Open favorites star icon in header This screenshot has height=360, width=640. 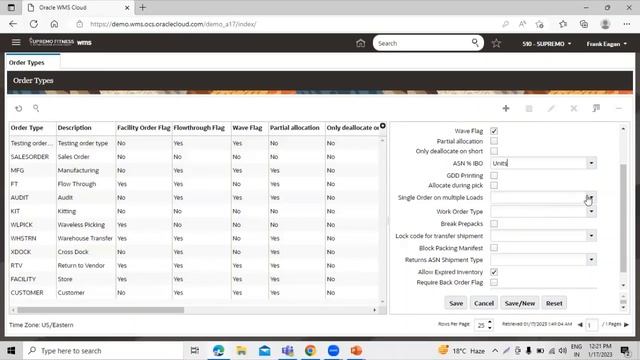[x=496, y=43]
